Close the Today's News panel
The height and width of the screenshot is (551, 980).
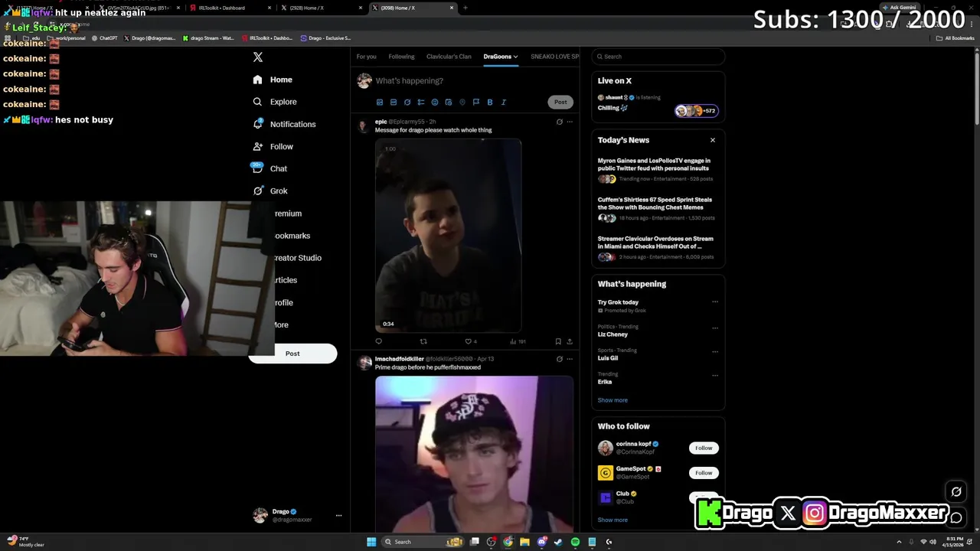pos(713,140)
